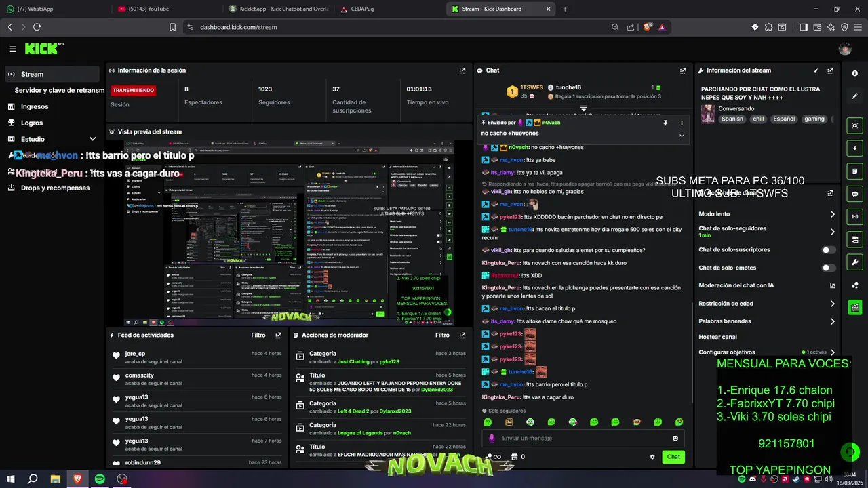Click the Spanish stream tag
Screen dimensions: 868x488
732,119
